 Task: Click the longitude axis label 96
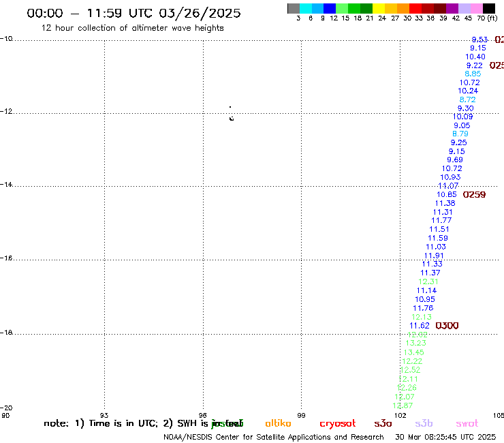tap(203, 415)
